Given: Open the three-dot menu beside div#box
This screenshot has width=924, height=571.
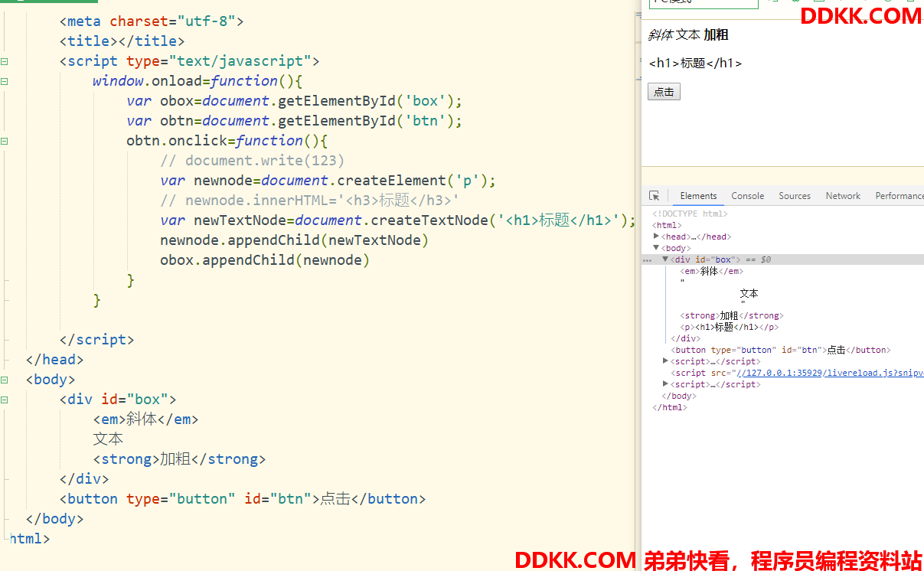Looking at the screenshot, I should [647, 260].
